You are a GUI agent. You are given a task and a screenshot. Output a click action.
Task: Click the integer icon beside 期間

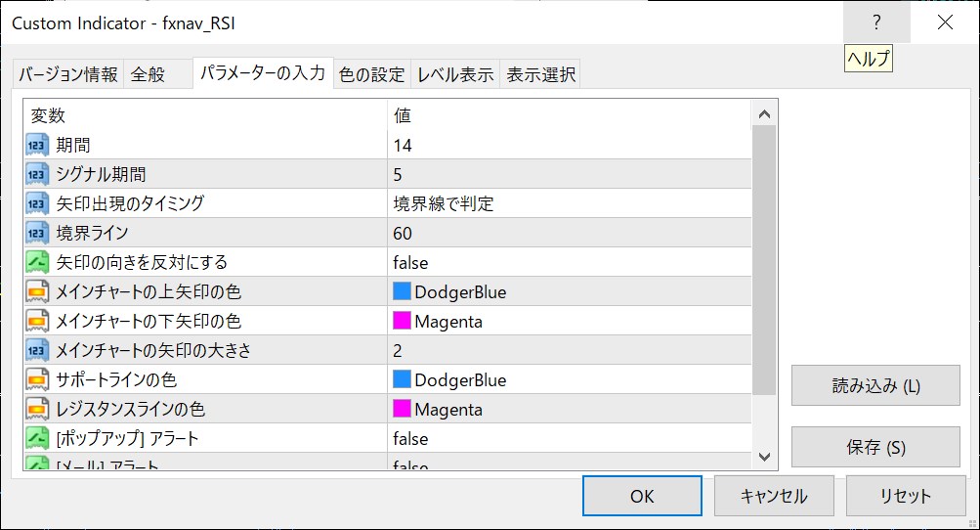point(37,145)
